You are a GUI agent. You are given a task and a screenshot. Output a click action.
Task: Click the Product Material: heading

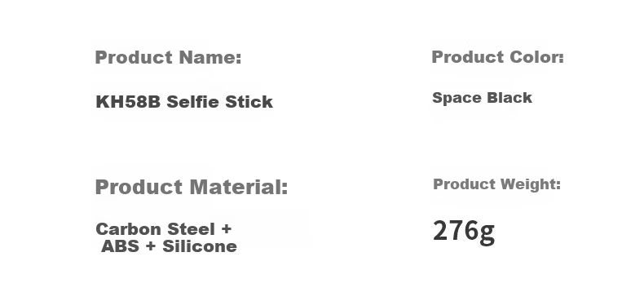pyautogui.click(x=192, y=187)
